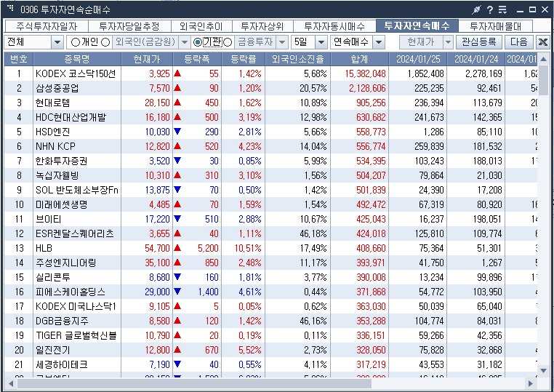Select radio button beside 외국인(금감원)

point(105,42)
